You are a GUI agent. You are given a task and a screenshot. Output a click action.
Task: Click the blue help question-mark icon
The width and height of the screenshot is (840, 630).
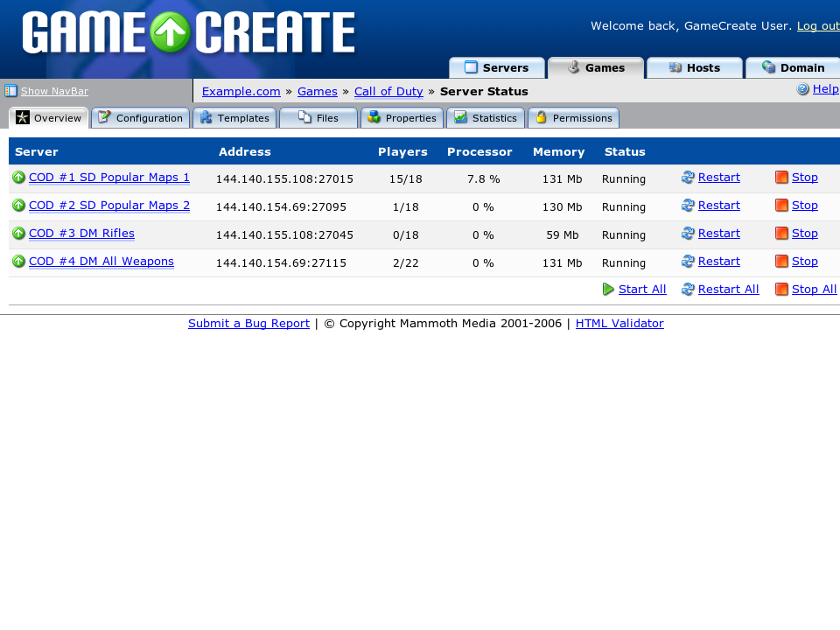click(802, 89)
